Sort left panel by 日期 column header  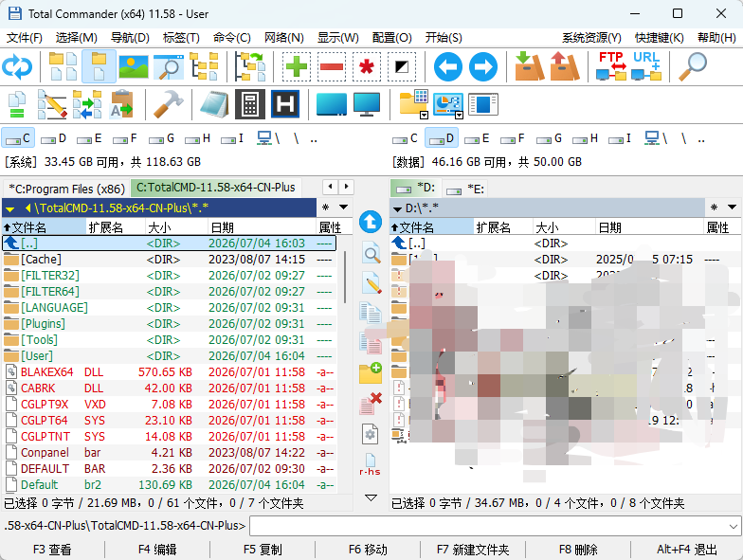point(262,227)
